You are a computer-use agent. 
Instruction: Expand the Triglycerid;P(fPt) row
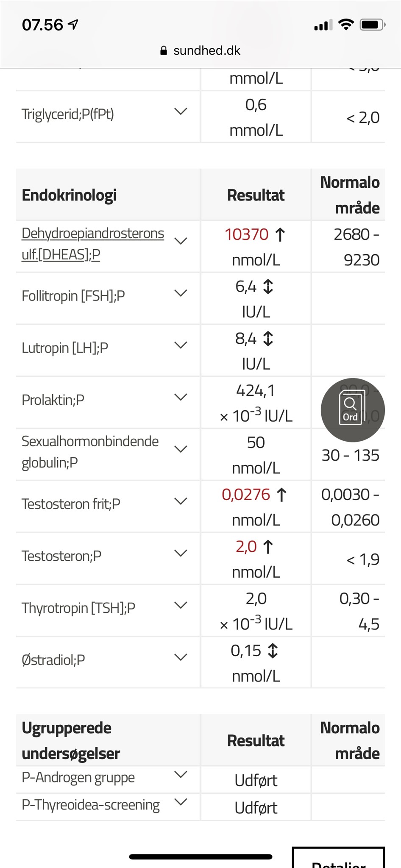[181, 111]
